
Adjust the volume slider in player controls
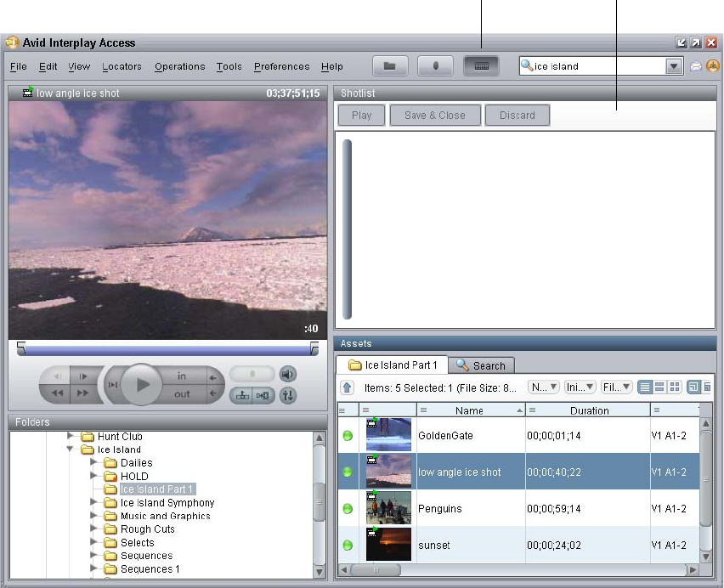pyautogui.click(x=252, y=373)
